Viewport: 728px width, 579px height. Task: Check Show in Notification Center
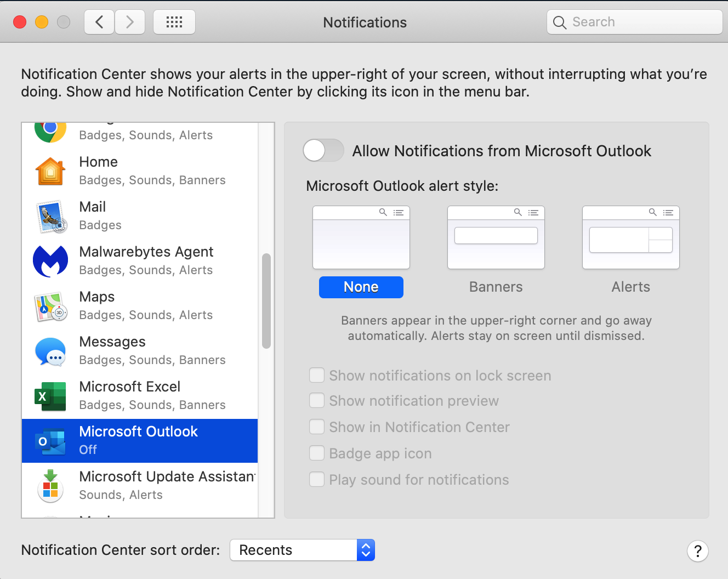317,427
